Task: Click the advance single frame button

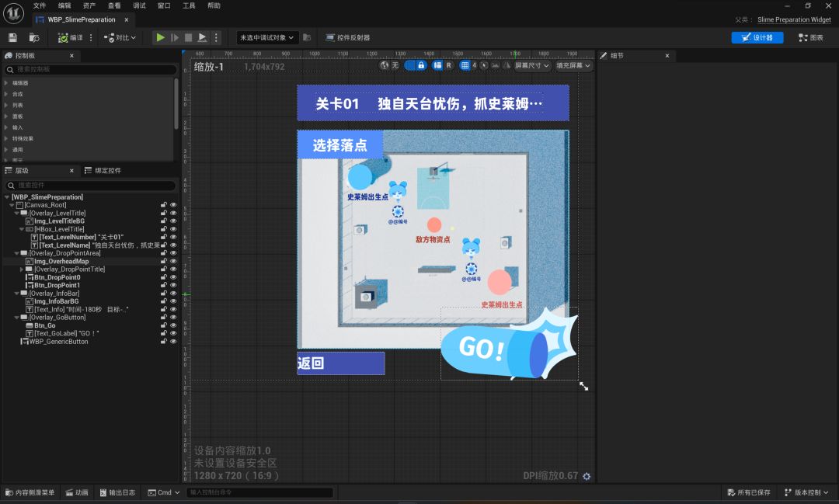Action: pyautogui.click(x=175, y=37)
